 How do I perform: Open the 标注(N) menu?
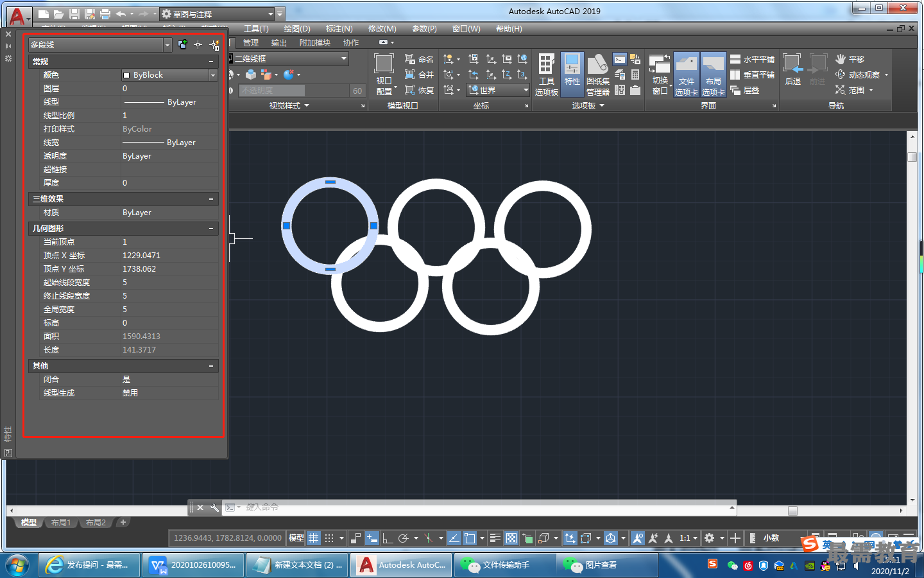339,29
